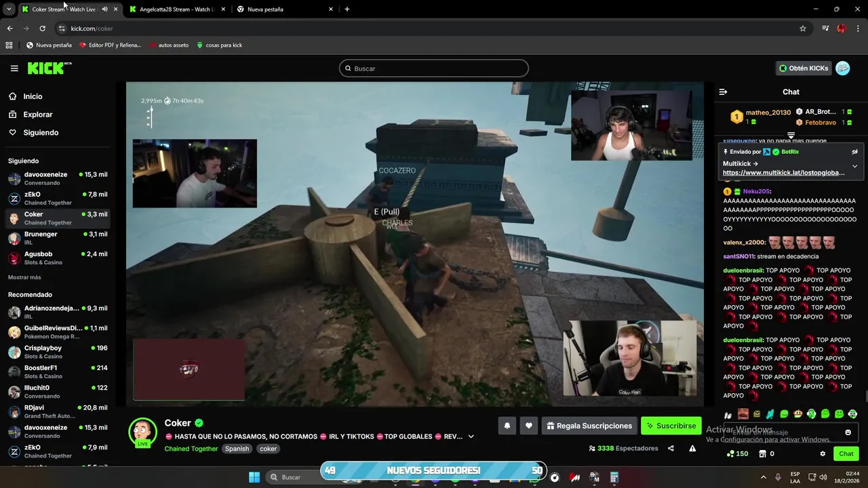Expand the pinned Multikick message chevron
Viewport: 868px width, 488px height.
(854, 166)
